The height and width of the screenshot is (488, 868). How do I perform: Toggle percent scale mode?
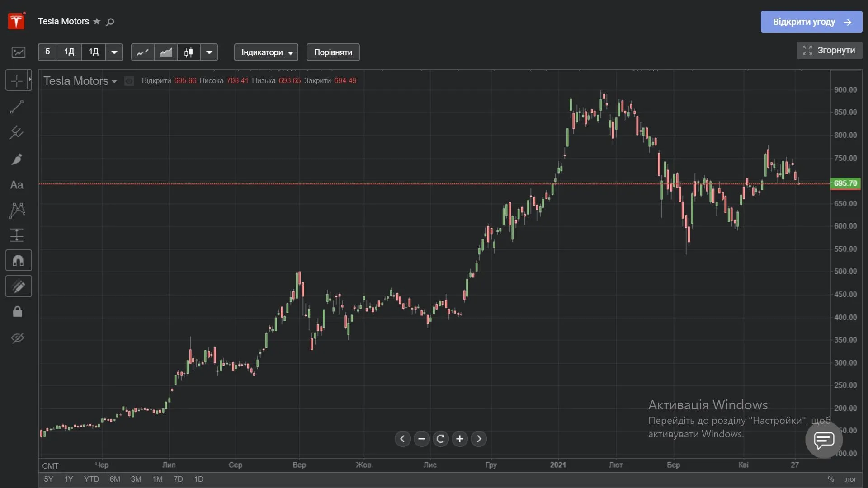click(x=831, y=479)
